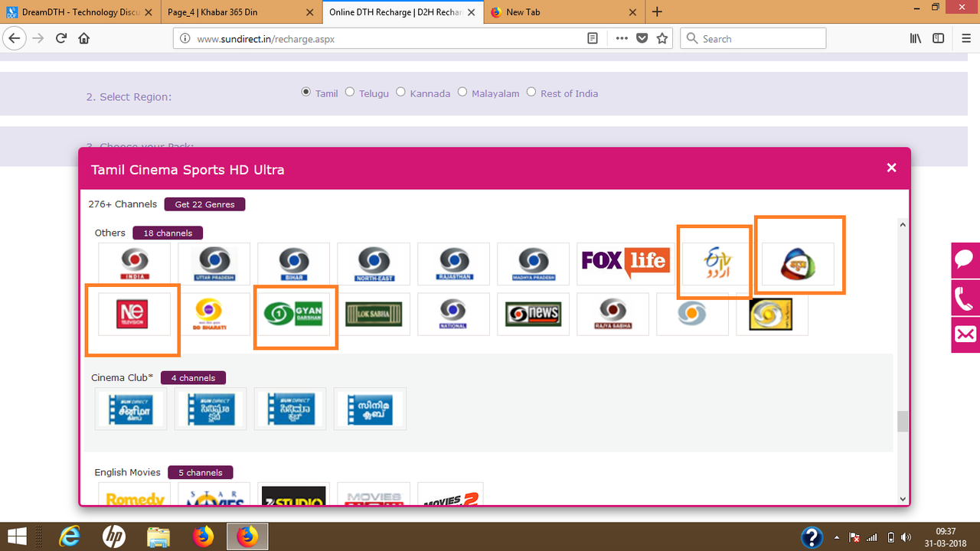Select the Gyan Darshan channel logo
Image resolution: width=980 pixels, height=551 pixels.
click(294, 314)
